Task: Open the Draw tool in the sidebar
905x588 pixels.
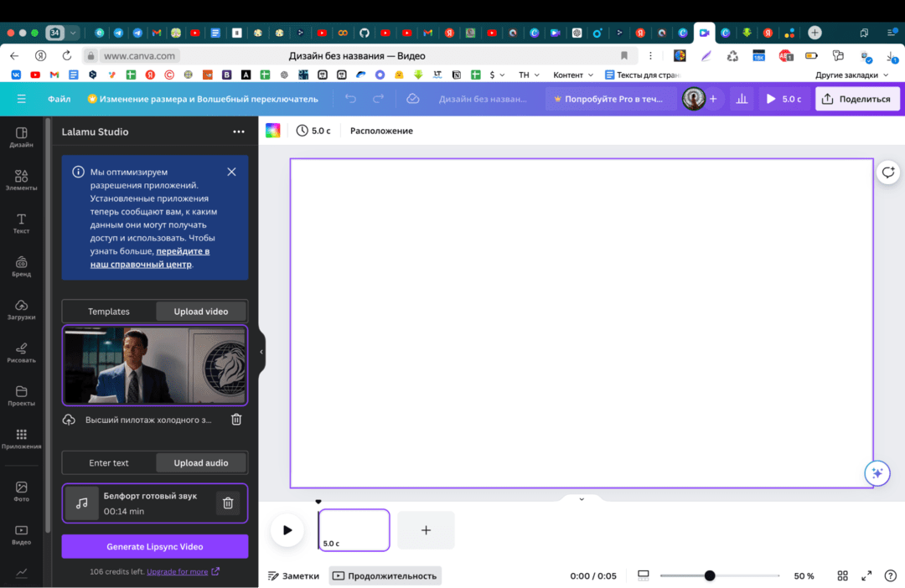Action: [21, 352]
